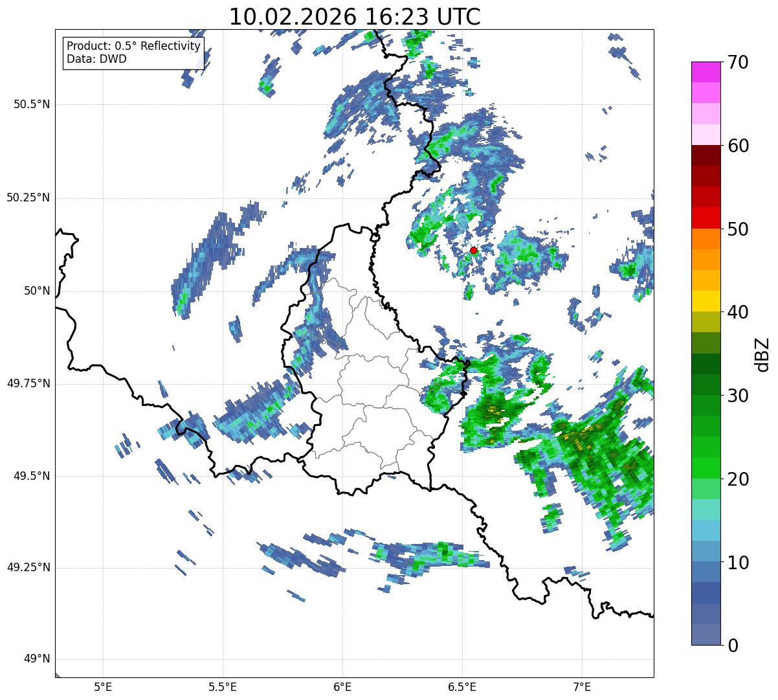Click the orange swatch just below 50 dBZ
Image resolution: width=778 pixels, height=700 pixels.
point(706,239)
